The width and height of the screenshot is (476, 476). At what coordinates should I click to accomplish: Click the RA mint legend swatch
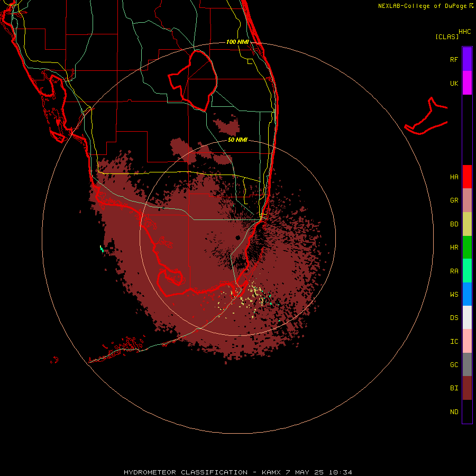point(467,271)
